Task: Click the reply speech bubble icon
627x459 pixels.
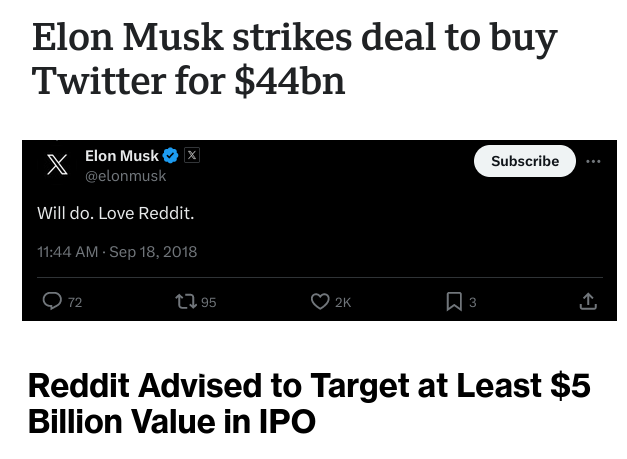Action: coord(52,301)
